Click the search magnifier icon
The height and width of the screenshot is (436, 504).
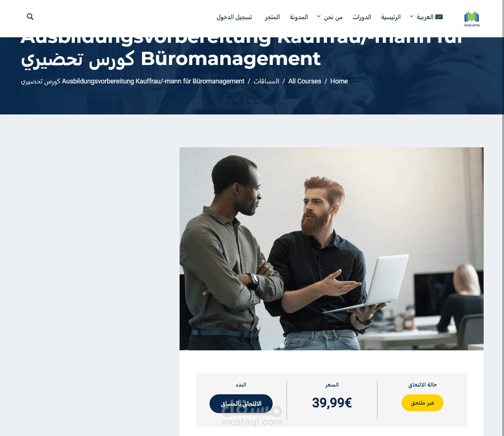pos(30,17)
